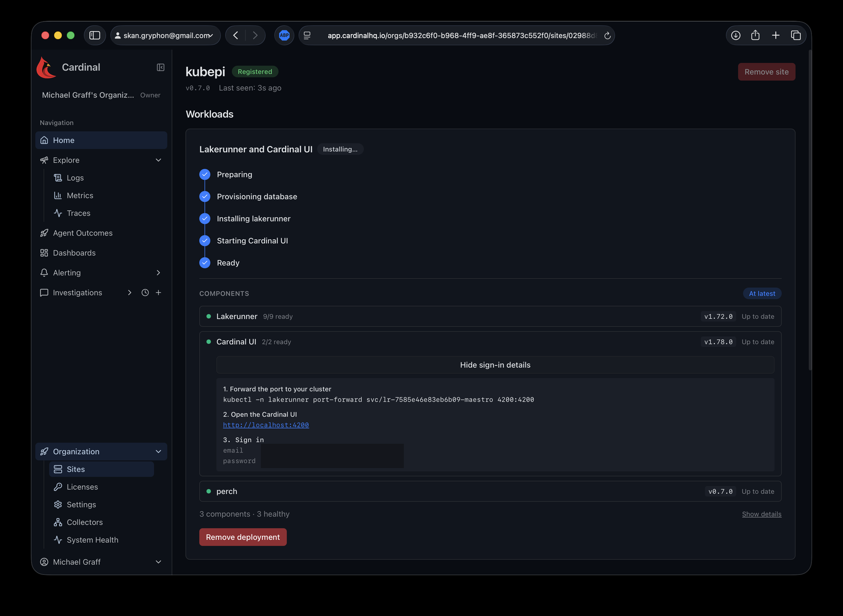Collapse the sidebar with the panel icon
This screenshot has height=616, width=843.
click(x=161, y=67)
